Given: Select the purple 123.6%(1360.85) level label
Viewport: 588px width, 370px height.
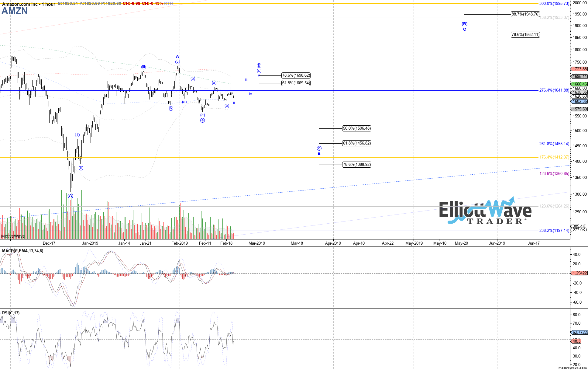Looking at the screenshot, I should [554, 174].
